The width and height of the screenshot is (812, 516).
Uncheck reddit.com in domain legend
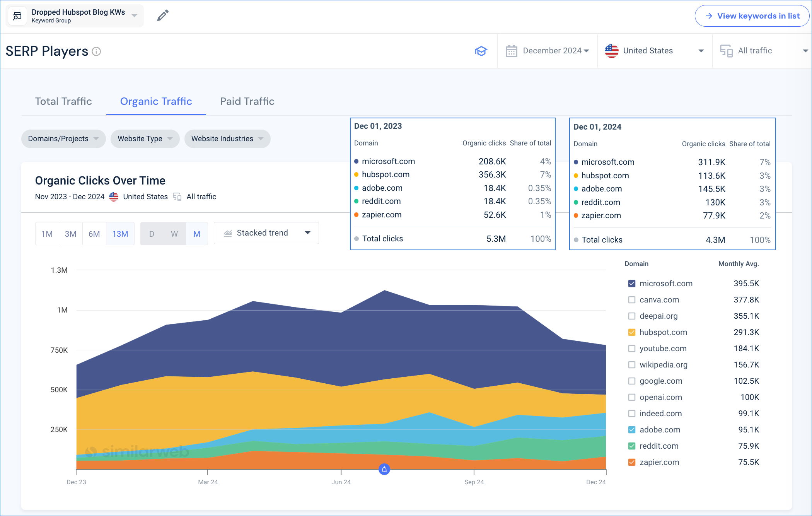(632, 446)
